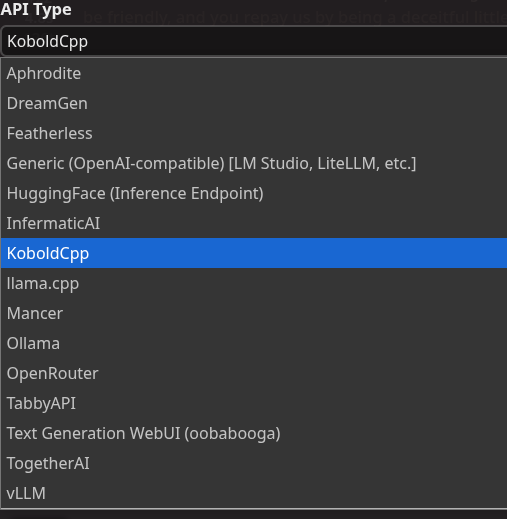Pick vLLM at the list bottom
The image size is (507, 519).
point(254,493)
